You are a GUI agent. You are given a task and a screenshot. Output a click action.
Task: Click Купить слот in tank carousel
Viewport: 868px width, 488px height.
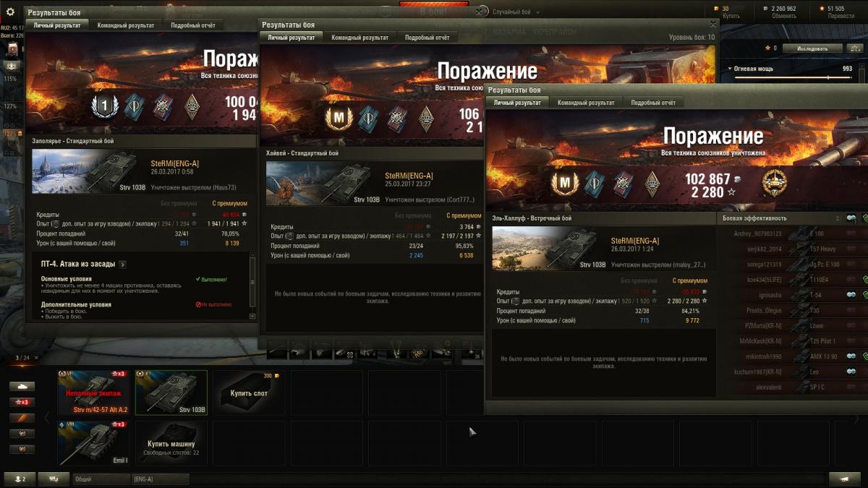pos(249,393)
